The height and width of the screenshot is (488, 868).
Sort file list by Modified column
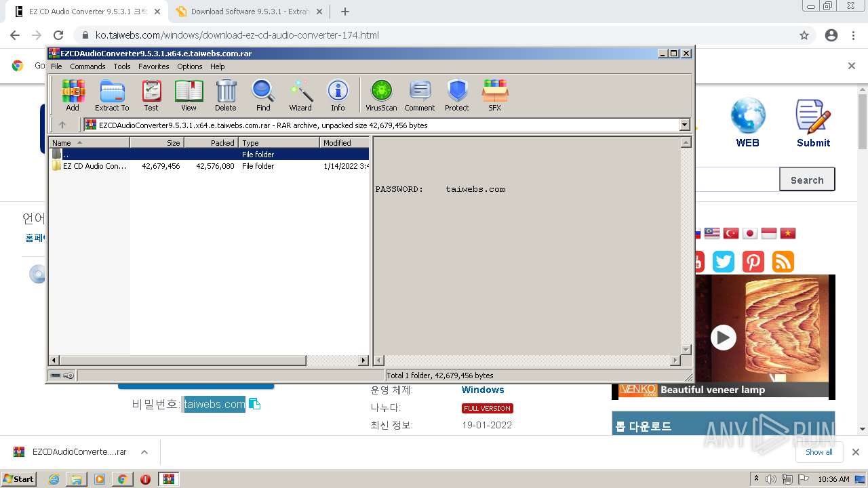(344, 142)
